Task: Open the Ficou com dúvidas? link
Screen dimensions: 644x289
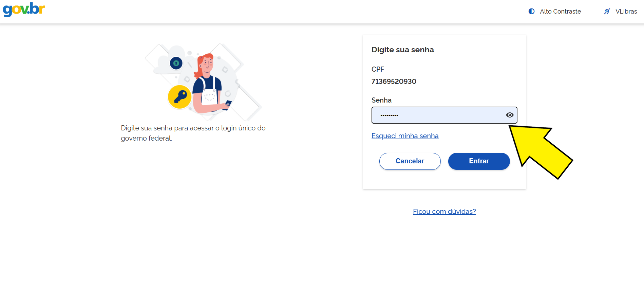Action: pos(444,212)
